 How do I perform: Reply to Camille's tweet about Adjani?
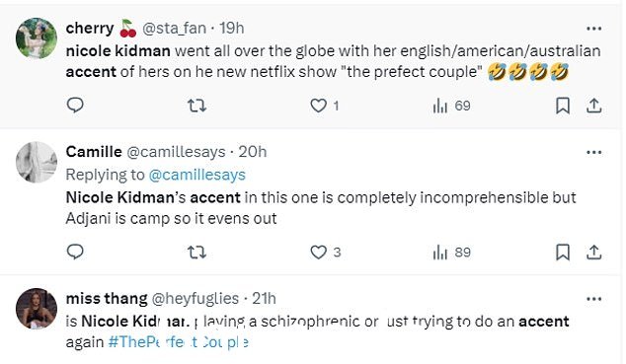[x=75, y=252]
